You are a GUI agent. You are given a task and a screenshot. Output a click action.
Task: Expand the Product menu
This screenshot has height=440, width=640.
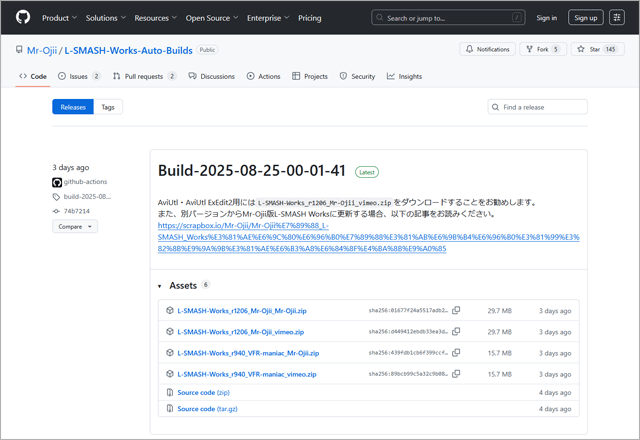point(59,18)
